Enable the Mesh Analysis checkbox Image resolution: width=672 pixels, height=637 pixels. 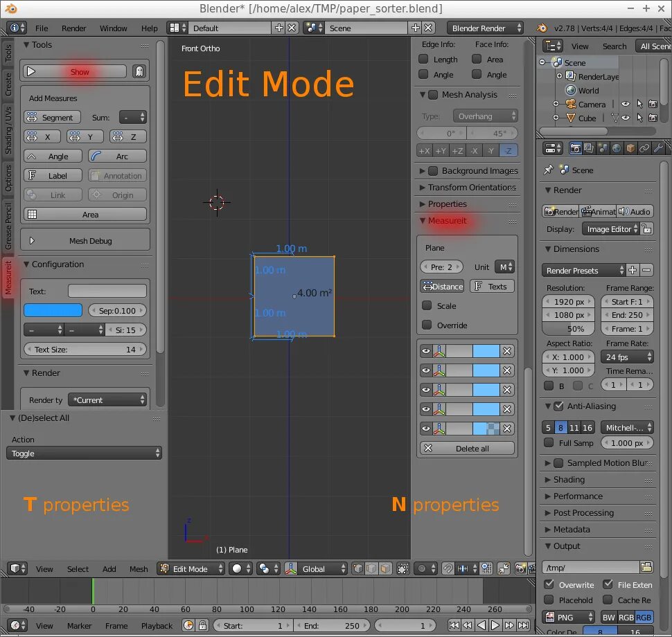pos(433,95)
